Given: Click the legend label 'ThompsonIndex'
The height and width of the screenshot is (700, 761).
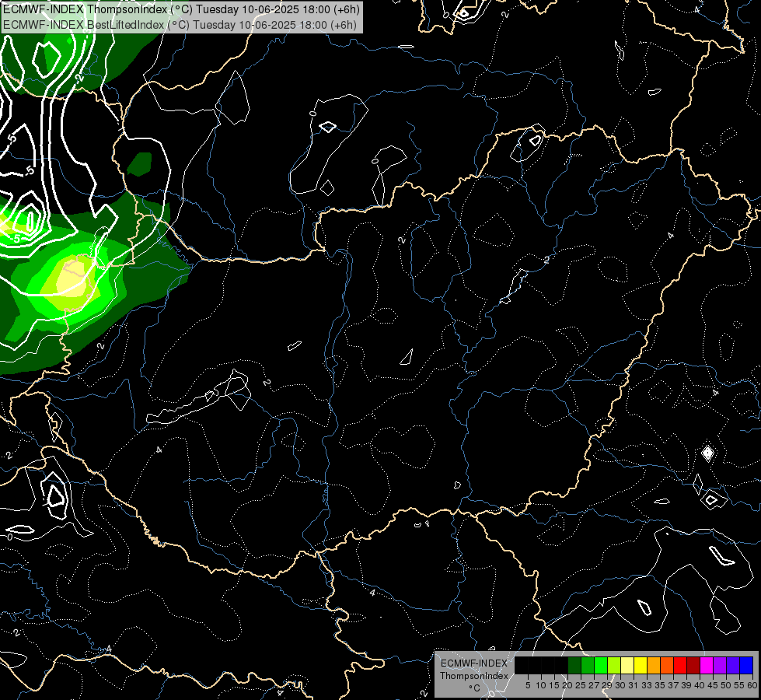Looking at the screenshot, I should [x=474, y=676].
